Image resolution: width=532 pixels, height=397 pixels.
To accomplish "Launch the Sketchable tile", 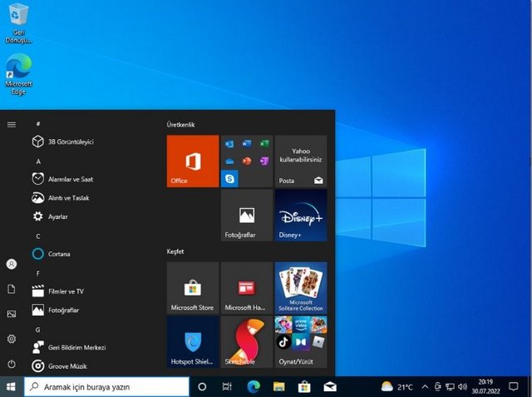I will pos(247,342).
